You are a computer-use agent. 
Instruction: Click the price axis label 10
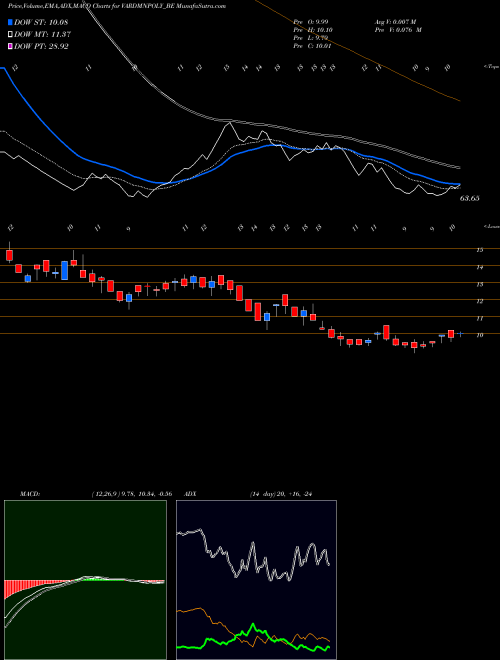click(479, 335)
